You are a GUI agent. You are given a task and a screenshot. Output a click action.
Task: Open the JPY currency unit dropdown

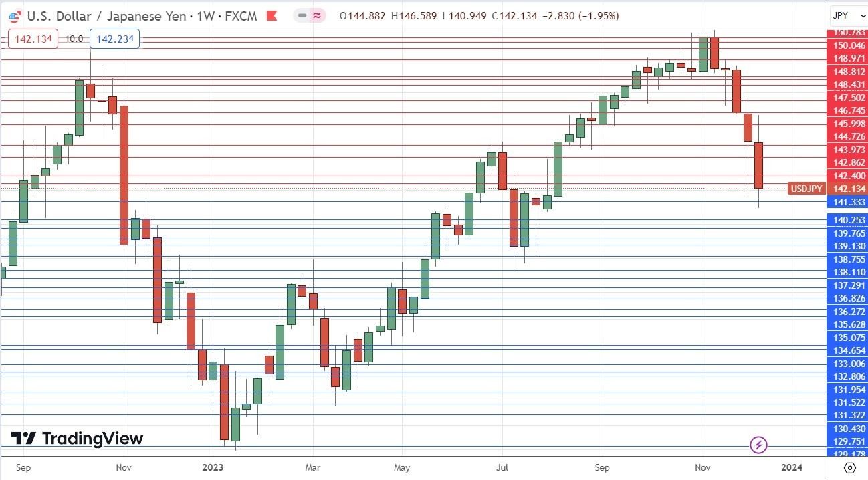842,15
